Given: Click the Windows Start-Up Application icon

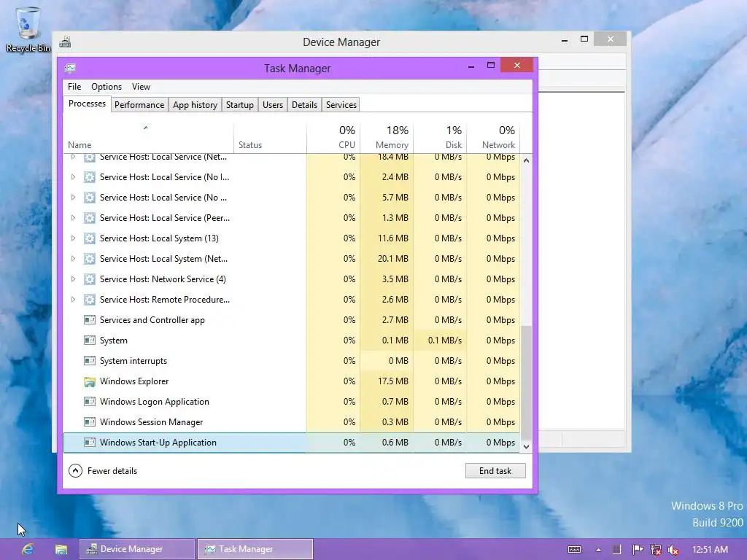Looking at the screenshot, I should click(x=89, y=443).
